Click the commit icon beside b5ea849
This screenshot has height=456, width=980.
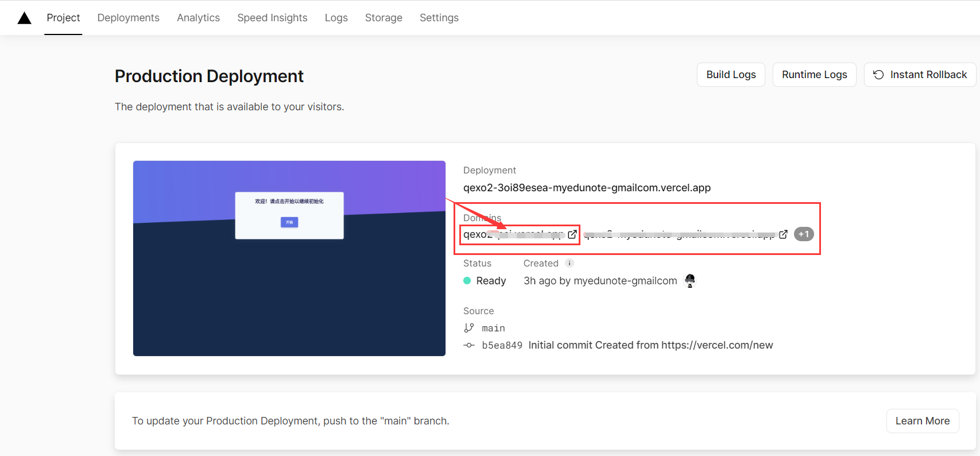469,345
